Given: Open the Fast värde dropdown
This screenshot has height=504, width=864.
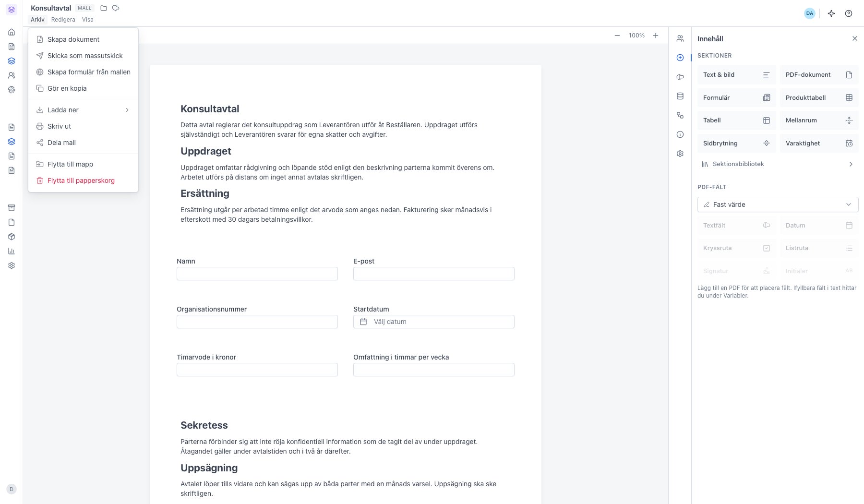Looking at the screenshot, I should tap(778, 204).
